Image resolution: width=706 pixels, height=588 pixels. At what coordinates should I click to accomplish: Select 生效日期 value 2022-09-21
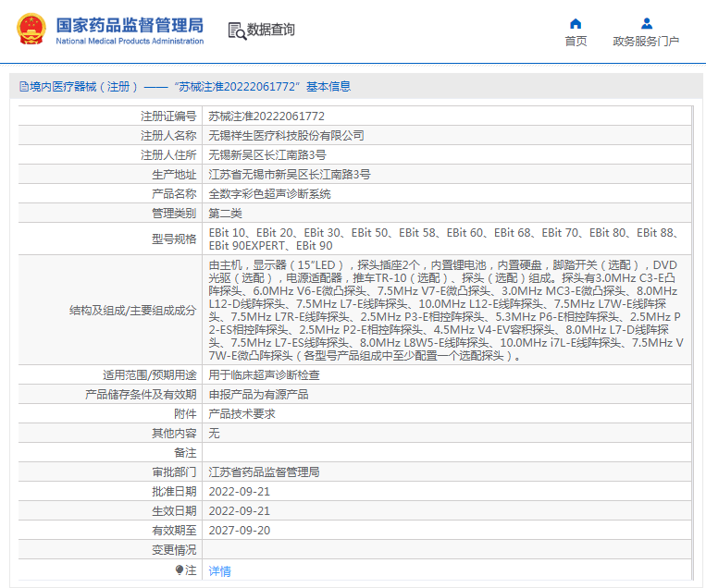239,510
